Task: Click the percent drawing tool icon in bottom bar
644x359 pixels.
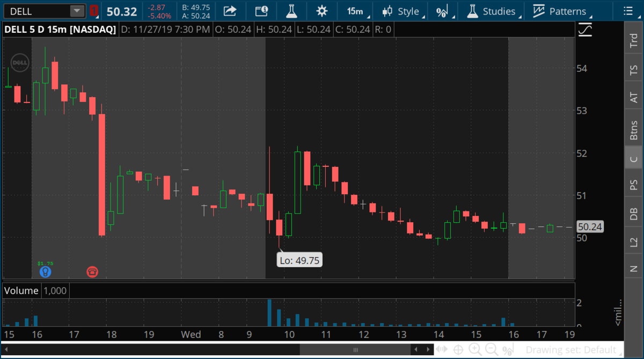Action: [507, 350]
